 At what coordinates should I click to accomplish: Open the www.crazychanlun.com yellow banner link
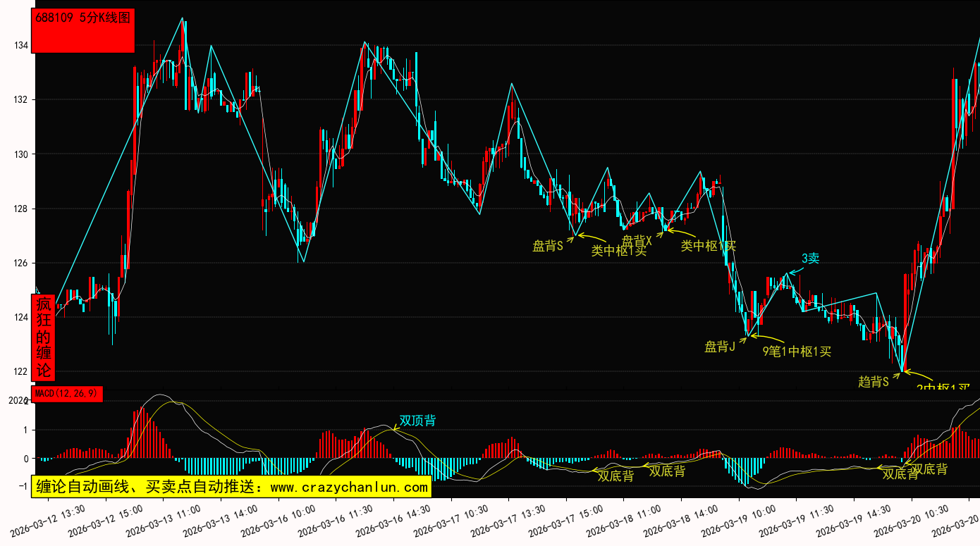click(x=232, y=488)
